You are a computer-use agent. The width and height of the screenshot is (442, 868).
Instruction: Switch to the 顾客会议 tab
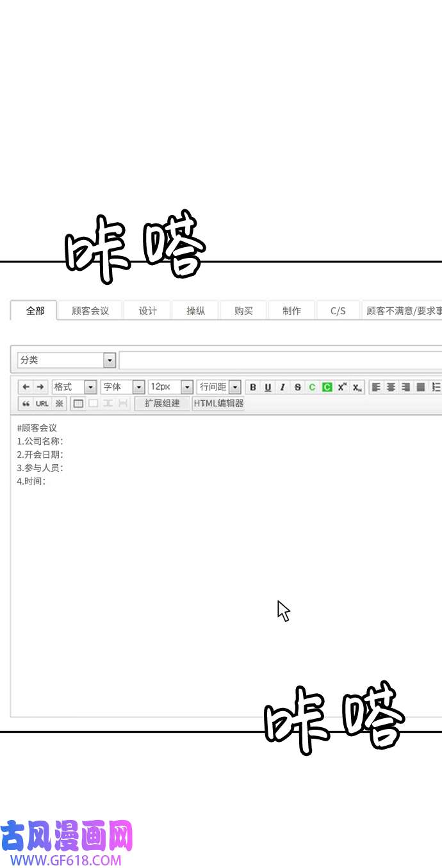tap(90, 311)
